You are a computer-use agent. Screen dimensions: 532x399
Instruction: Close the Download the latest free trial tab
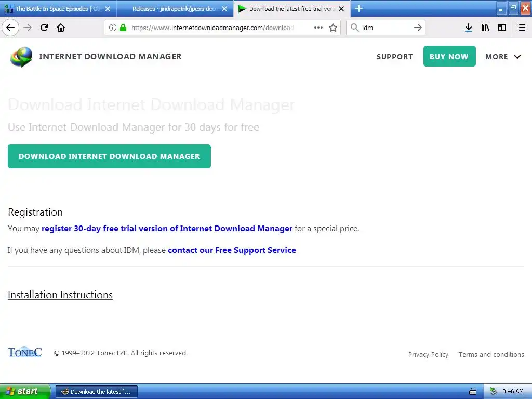(x=342, y=9)
